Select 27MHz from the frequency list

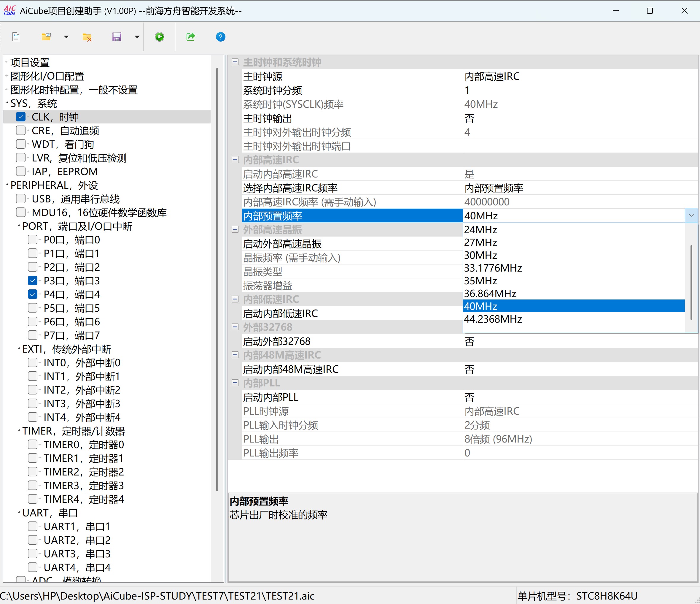click(x=574, y=243)
